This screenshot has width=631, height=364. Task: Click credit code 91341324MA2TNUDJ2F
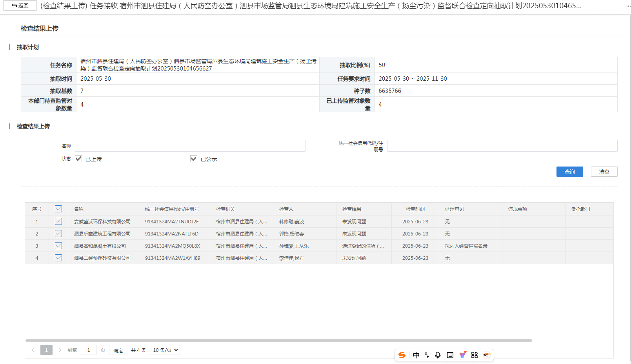pyautogui.click(x=172, y=221)
